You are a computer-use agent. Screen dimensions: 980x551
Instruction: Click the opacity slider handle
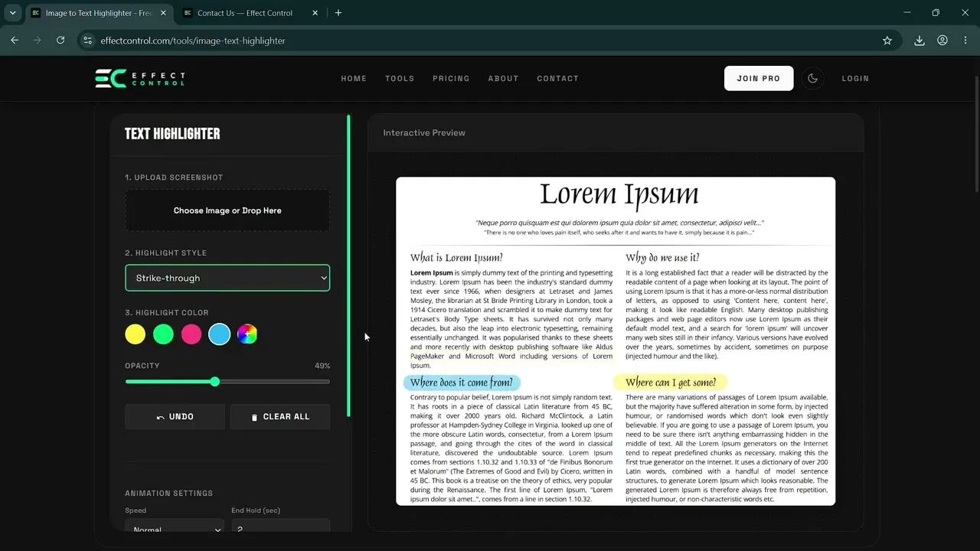(x=215, y=381)
